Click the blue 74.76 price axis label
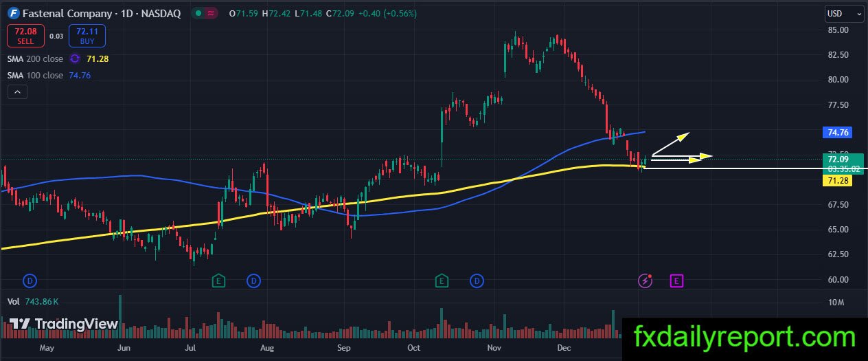 tap(838, 133)
